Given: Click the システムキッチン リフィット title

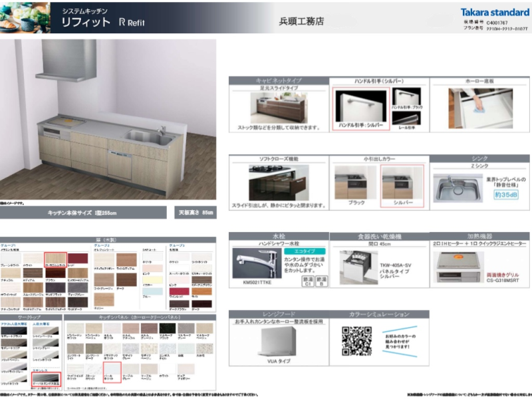Looking at the screenshot, I should tap(86, 18).
